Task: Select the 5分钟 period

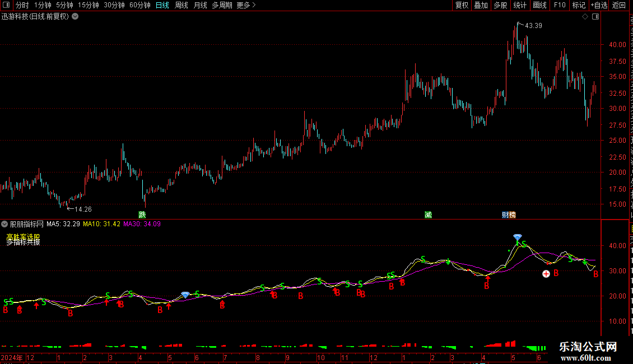Action: pos(64,5)
